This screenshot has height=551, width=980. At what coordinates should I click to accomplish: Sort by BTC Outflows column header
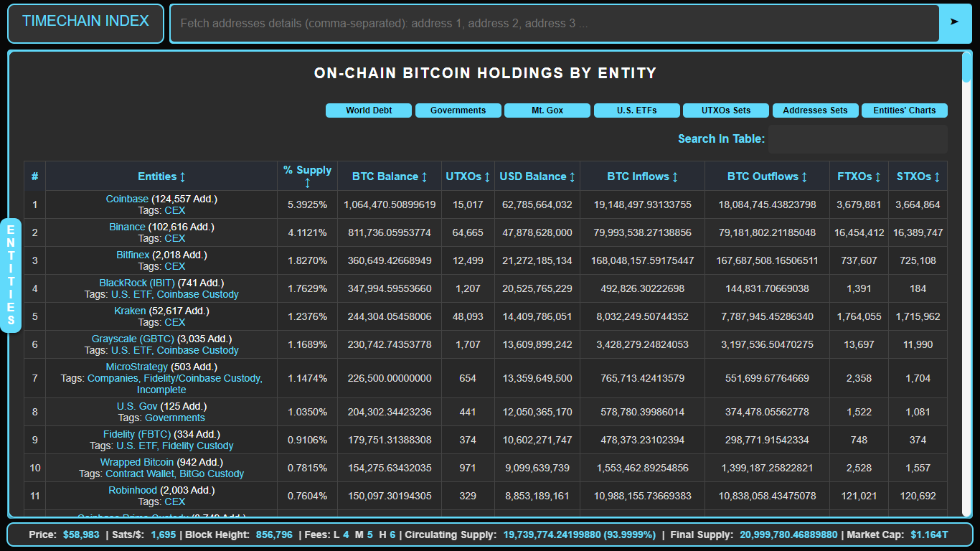(767, 176)
